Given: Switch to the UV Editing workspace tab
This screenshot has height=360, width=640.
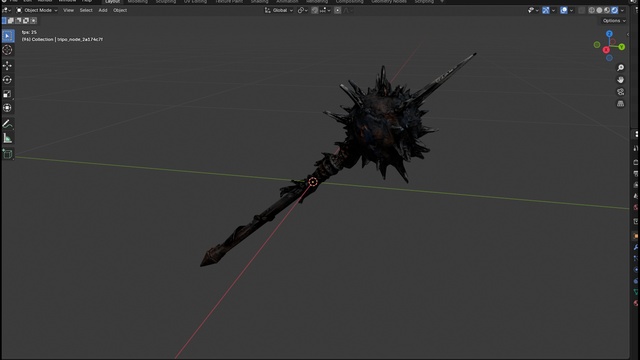Looking at the screenshot, I should click(195, 2).
